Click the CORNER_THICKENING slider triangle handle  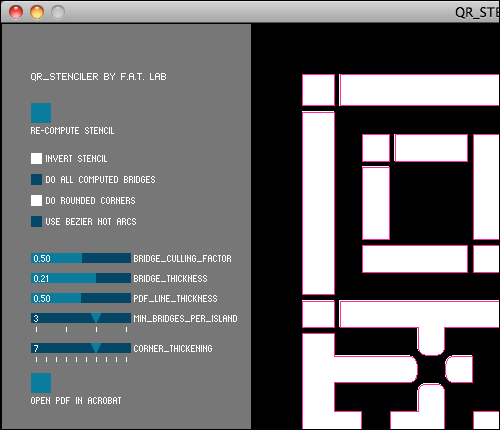tap(96, 348)
